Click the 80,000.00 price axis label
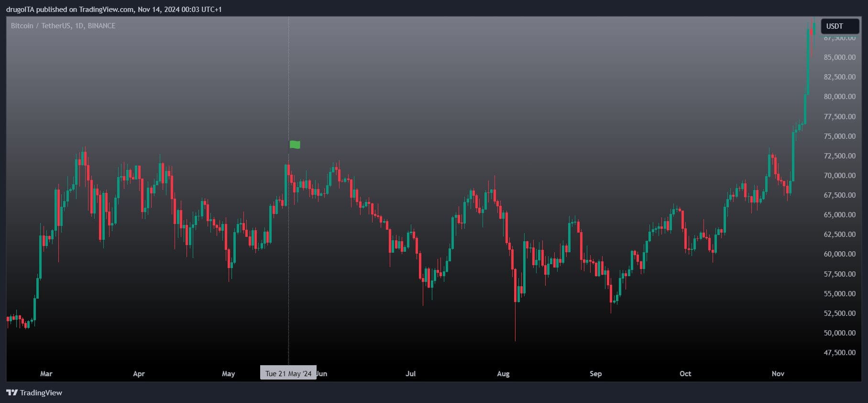 839,96
